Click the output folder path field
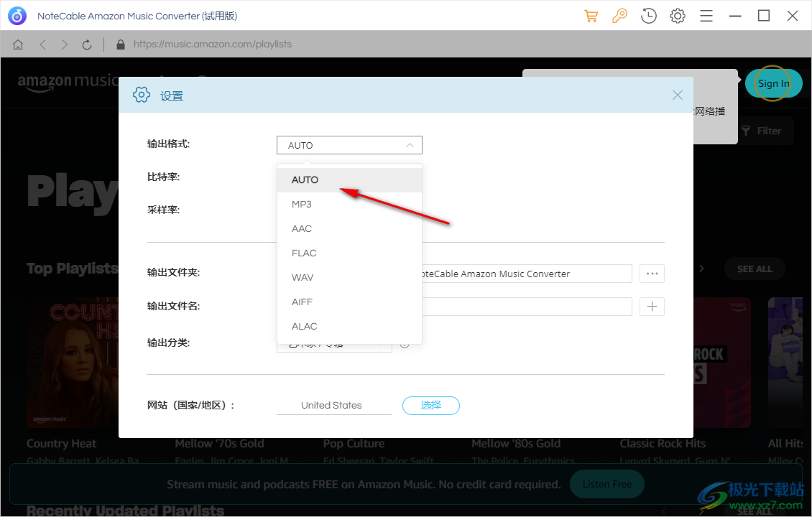The height and width of the screenshot is (517, 812). click(527, 274)
